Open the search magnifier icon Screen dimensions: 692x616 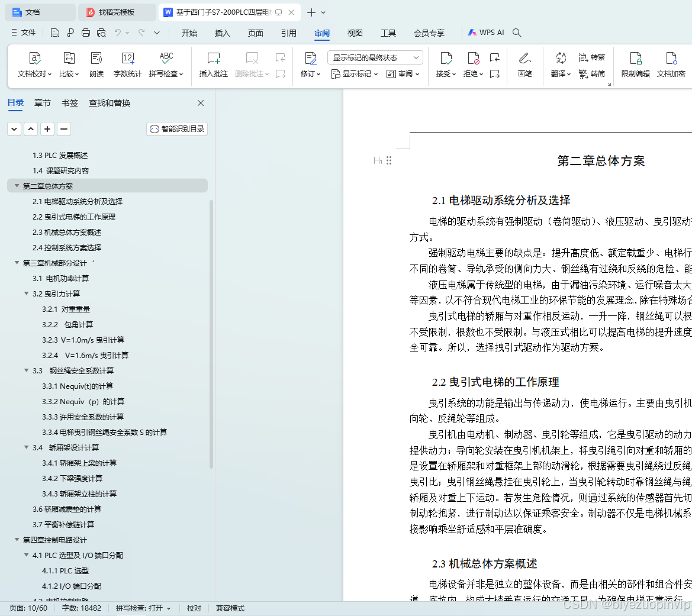coord(517,33)
